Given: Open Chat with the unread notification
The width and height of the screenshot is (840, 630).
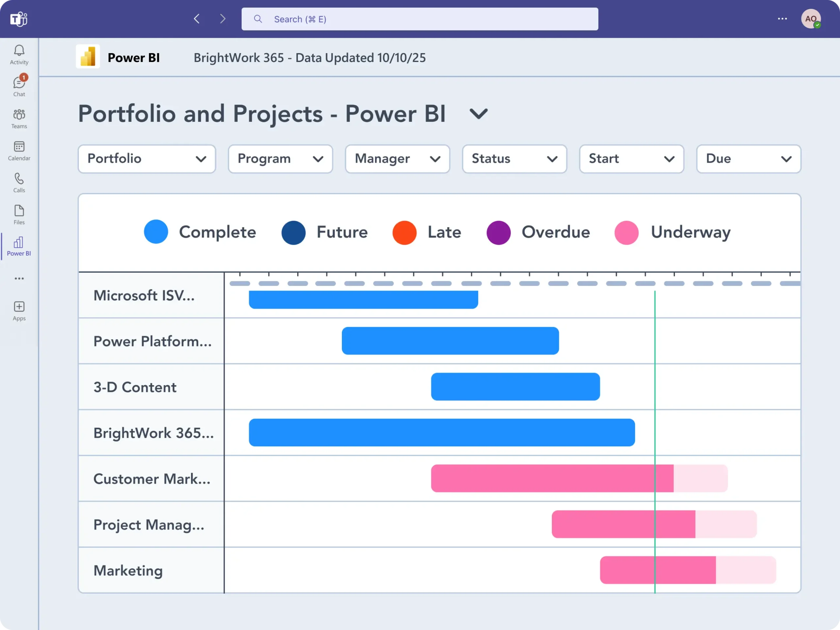Looking at the screenshot, I should [x=19, y=85].
